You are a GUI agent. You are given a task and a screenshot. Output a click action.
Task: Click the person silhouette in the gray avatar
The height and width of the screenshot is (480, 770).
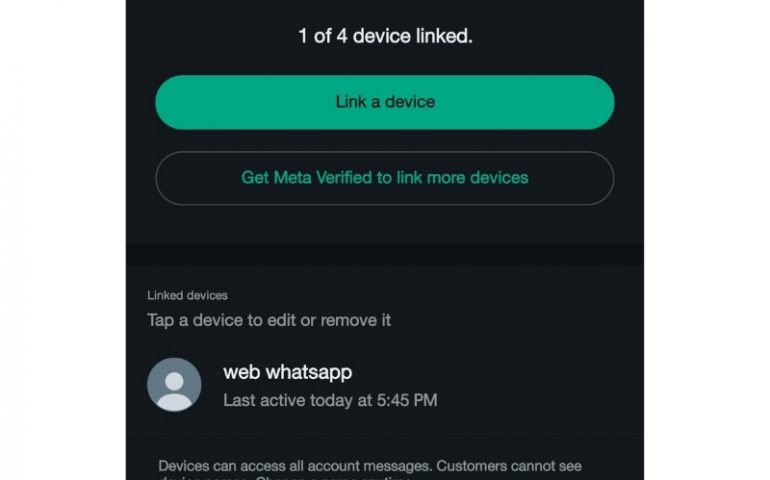pos(174,391)
